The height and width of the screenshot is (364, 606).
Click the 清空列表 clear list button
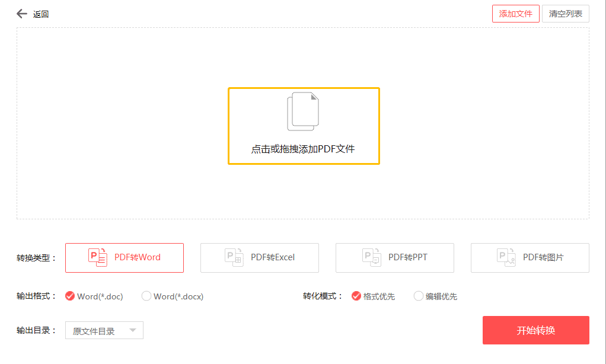(566, 14)
